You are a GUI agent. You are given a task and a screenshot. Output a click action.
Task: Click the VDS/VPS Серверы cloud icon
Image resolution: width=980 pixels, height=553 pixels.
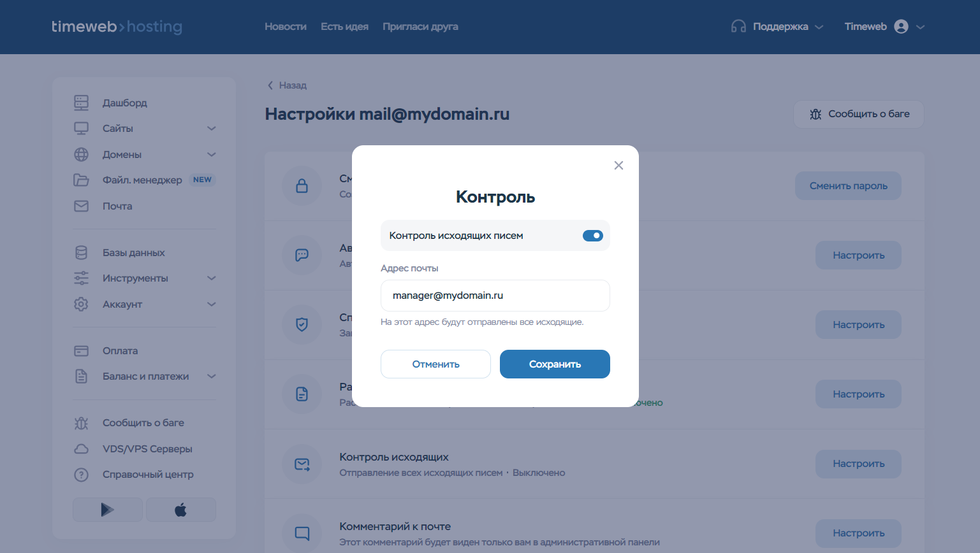(81, 449)
